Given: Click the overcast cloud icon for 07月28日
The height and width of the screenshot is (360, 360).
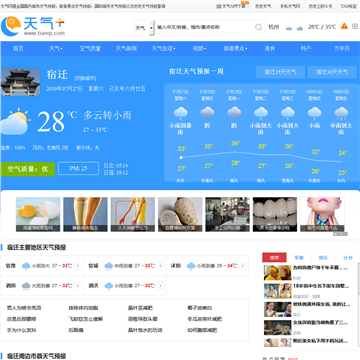Looking at the screenshot, I should point(207,112).
